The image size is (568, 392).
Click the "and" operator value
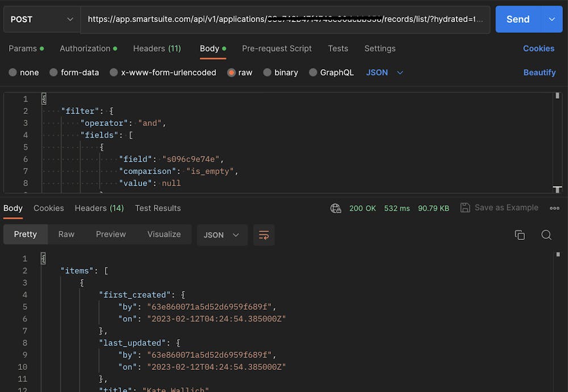click(x=149, y=123)
